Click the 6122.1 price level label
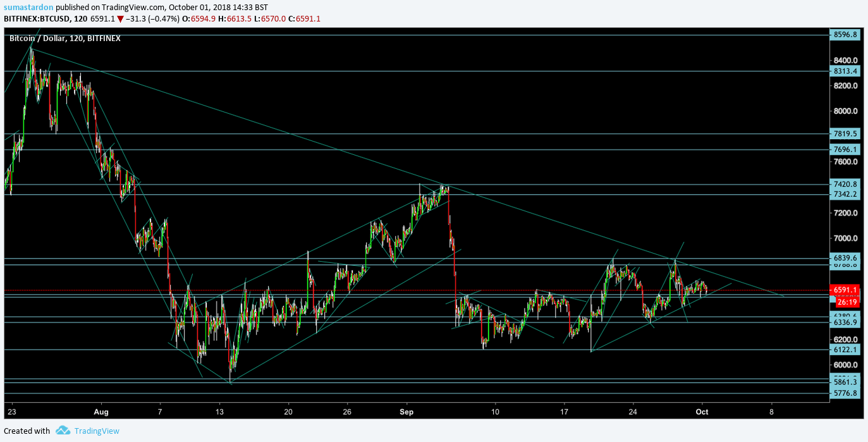868x442 pixels. [x=845, y=350]
